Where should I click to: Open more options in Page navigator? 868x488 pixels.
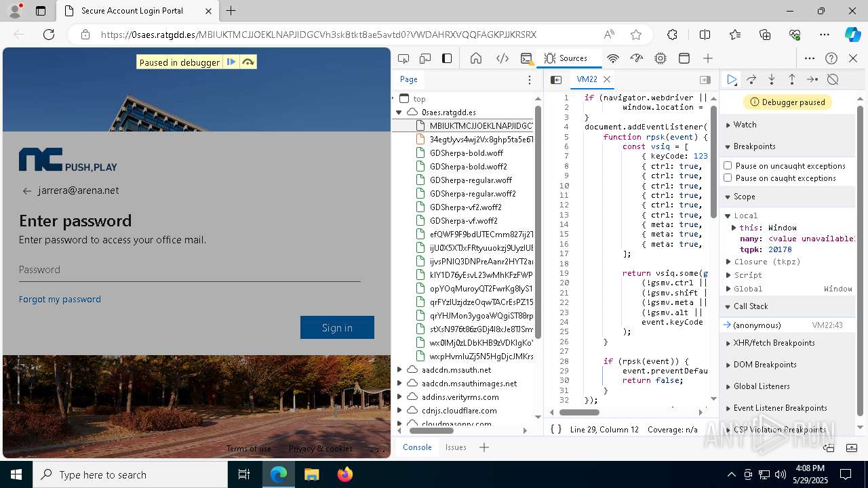click(x=530, y=79)
